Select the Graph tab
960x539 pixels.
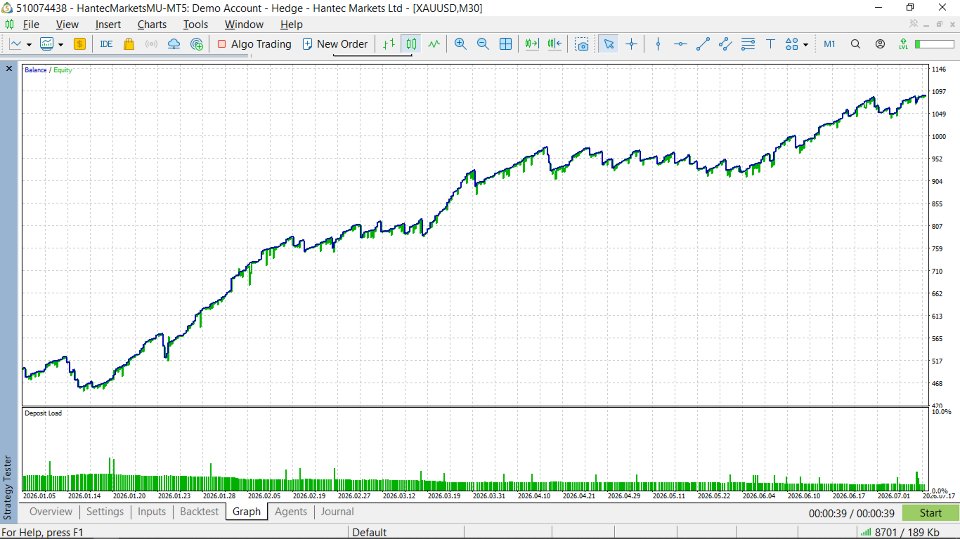247,511
